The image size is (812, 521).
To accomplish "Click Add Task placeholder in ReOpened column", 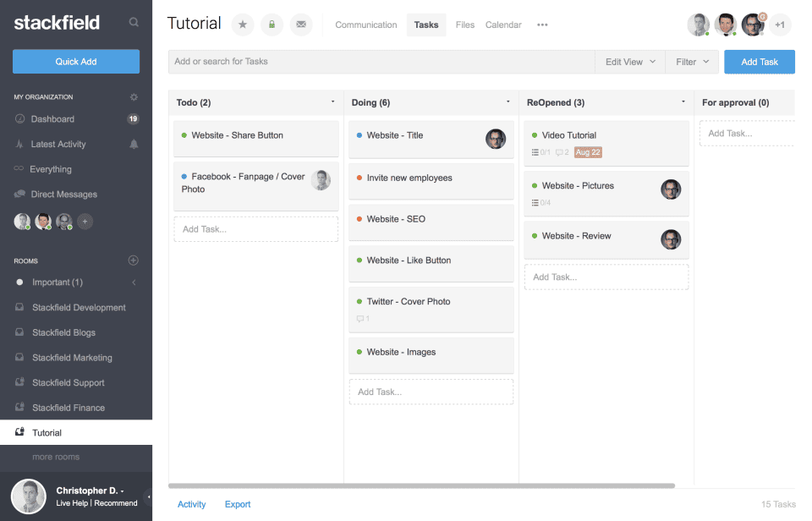I will click(606, 277).
